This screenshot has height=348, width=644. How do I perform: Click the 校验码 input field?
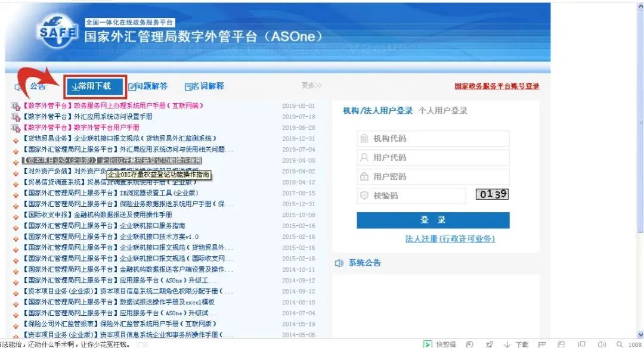click(411, 195)
